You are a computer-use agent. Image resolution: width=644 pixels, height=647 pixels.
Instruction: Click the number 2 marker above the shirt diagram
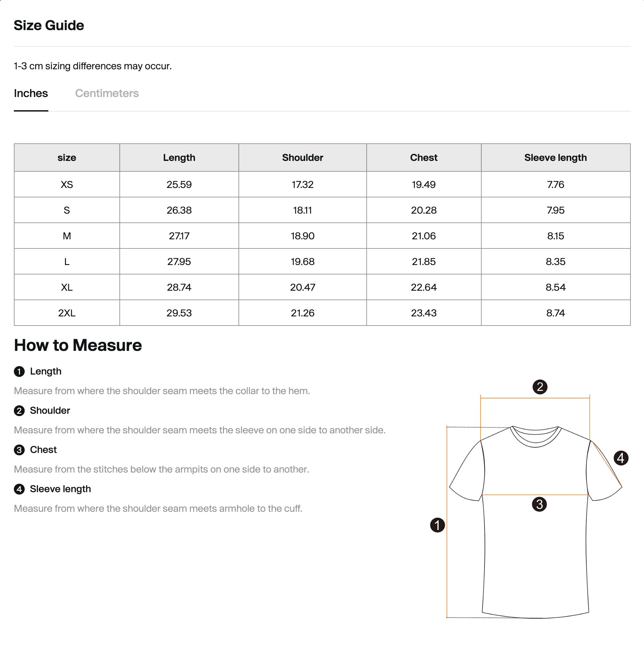point(540,387)
